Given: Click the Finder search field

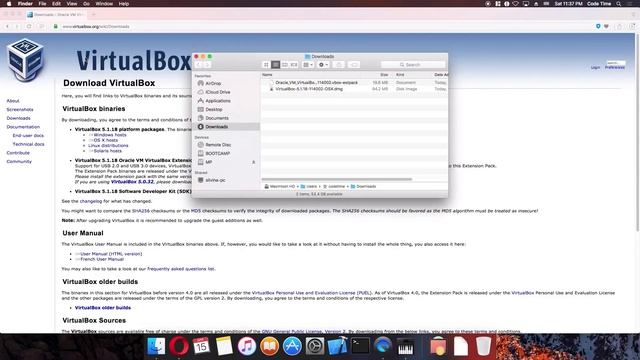Looking at the screenshot, I should coord(413,64).
